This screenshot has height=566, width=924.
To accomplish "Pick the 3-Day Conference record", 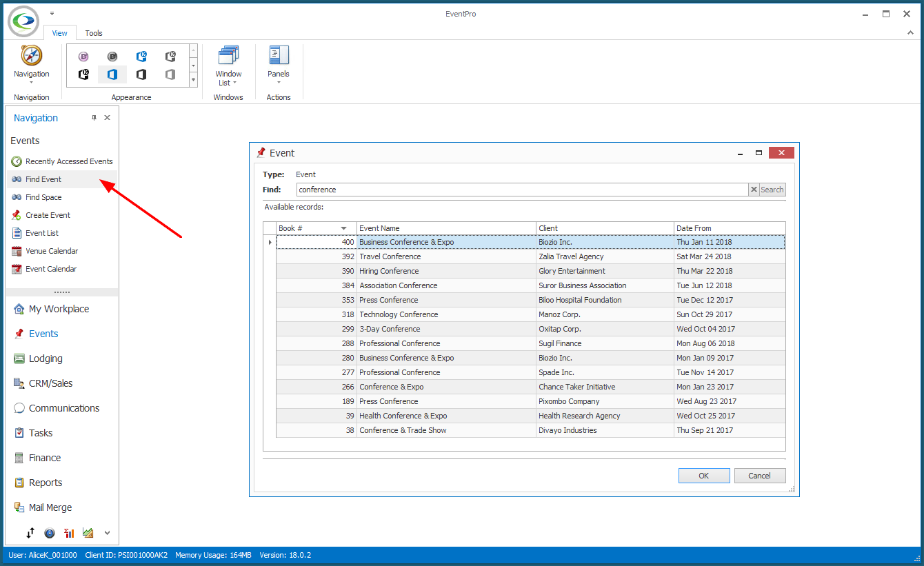I will tap(530, 329).
